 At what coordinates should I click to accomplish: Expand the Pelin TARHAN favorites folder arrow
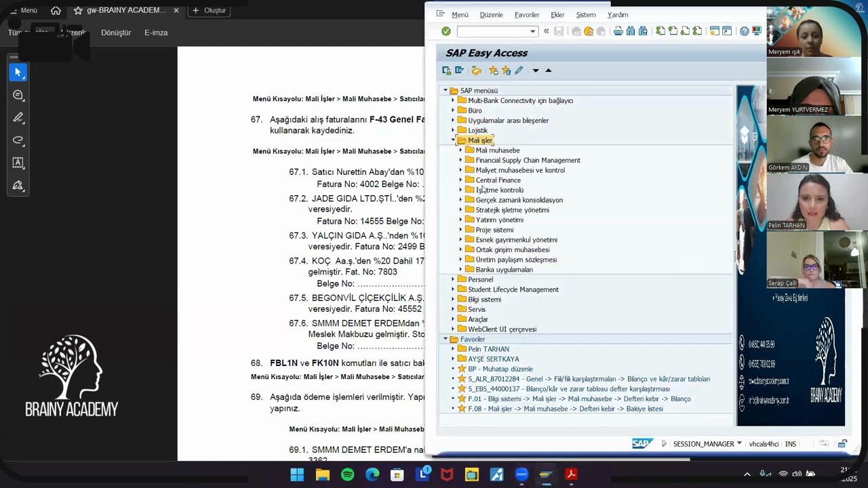(x=454, y=349)
